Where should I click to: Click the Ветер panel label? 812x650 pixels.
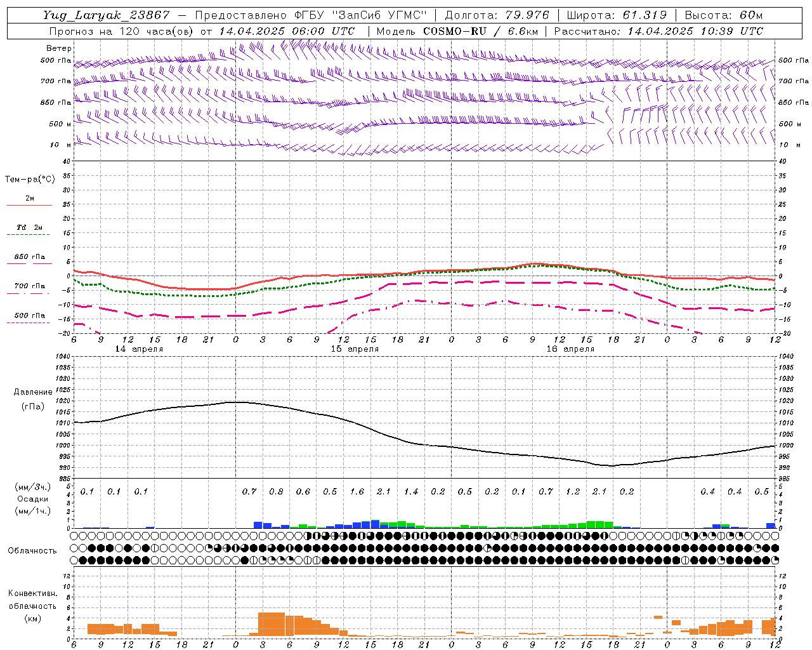[59, 48]
